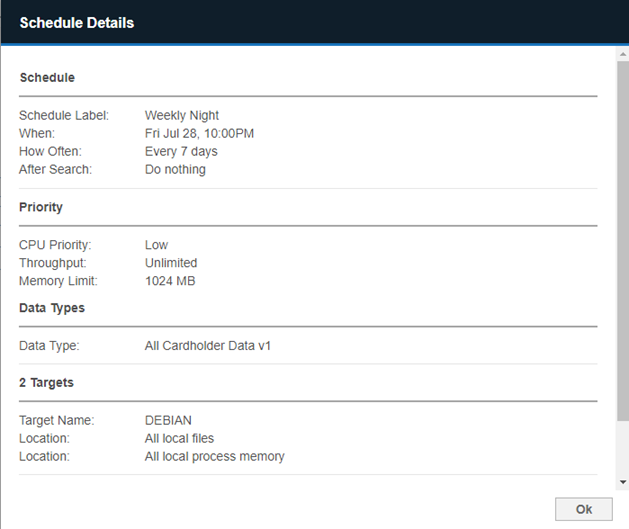Select the Priority section heading
The width and height of the screenshot is (629, 529).
pyautogui.click(x=41, y=208)
